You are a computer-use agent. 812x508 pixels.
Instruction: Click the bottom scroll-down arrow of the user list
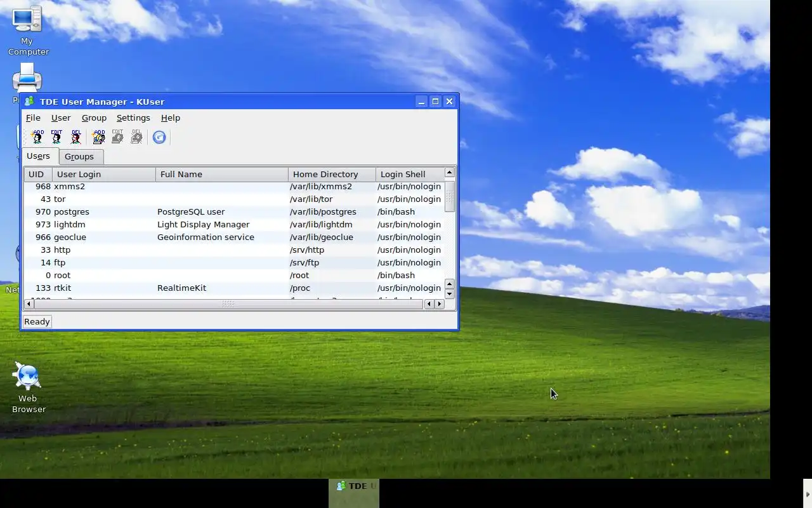[449, 294]
